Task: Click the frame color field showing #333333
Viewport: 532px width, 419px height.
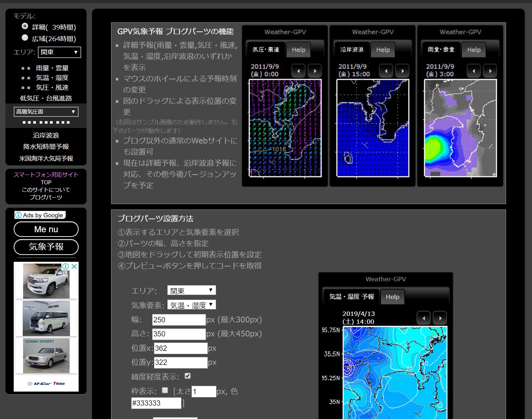Action: 156,403
